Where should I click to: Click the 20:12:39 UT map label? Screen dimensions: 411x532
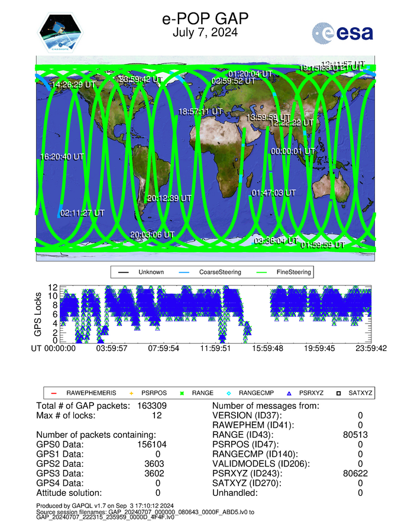click(169, 198)
